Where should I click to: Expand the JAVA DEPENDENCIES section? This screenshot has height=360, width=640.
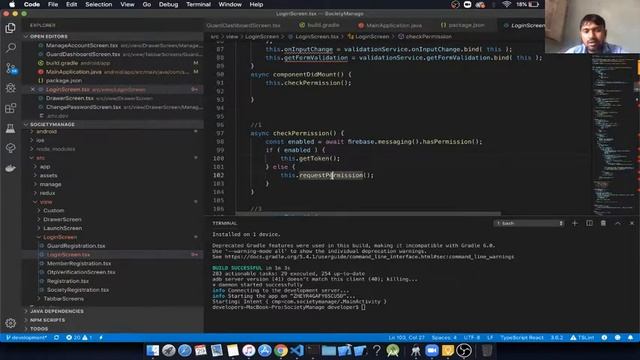click(x=56, y=311)
